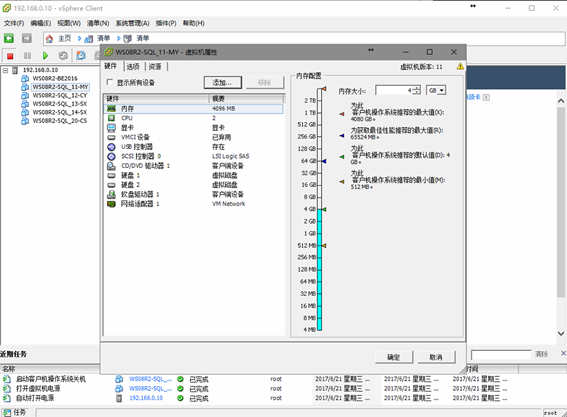Select the VMCI device entry

[193, 137]
